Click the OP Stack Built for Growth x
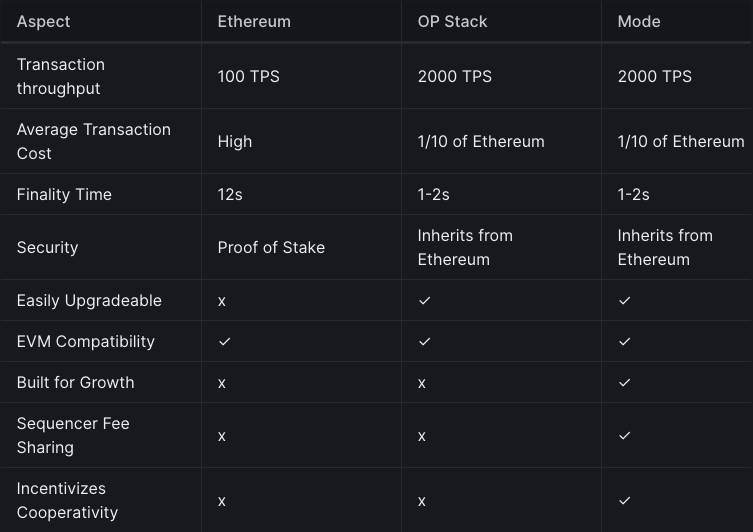 [422, 384]
